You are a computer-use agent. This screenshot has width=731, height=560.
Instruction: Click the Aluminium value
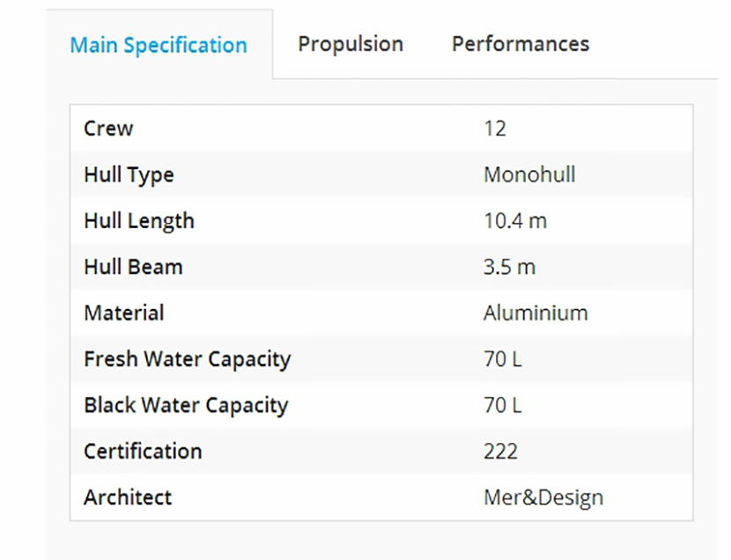tap(535, 313)
